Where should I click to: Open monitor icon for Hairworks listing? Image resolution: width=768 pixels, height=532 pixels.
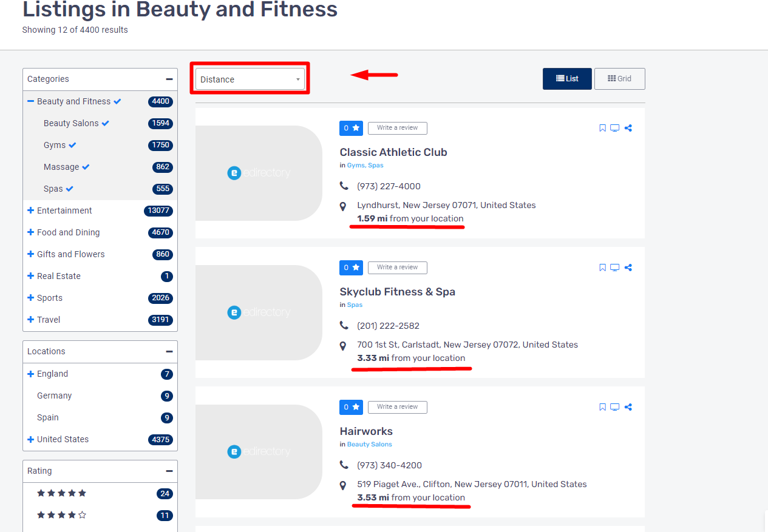point(615,407)
